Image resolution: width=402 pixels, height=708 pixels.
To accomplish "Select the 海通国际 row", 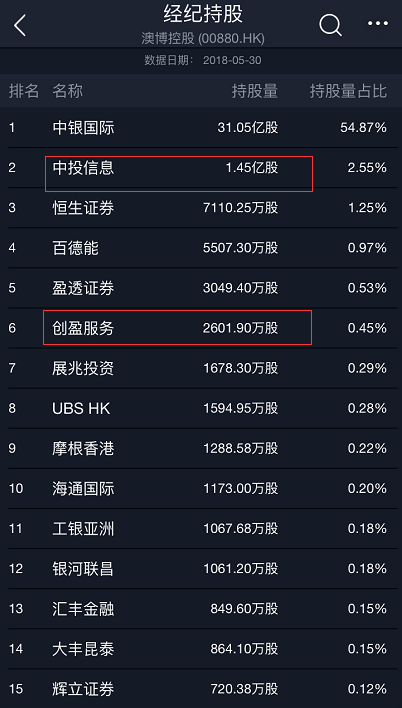I will point(201,488).
